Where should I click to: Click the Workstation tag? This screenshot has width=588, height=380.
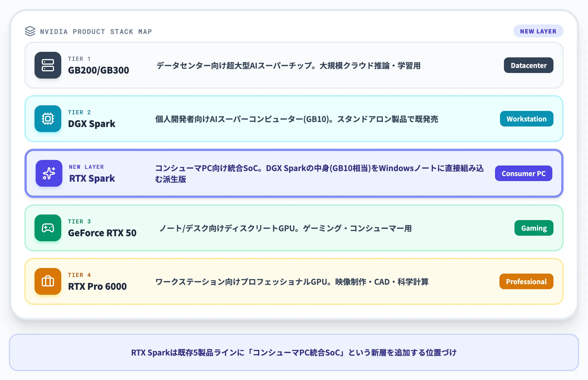[x=526, y=119]
